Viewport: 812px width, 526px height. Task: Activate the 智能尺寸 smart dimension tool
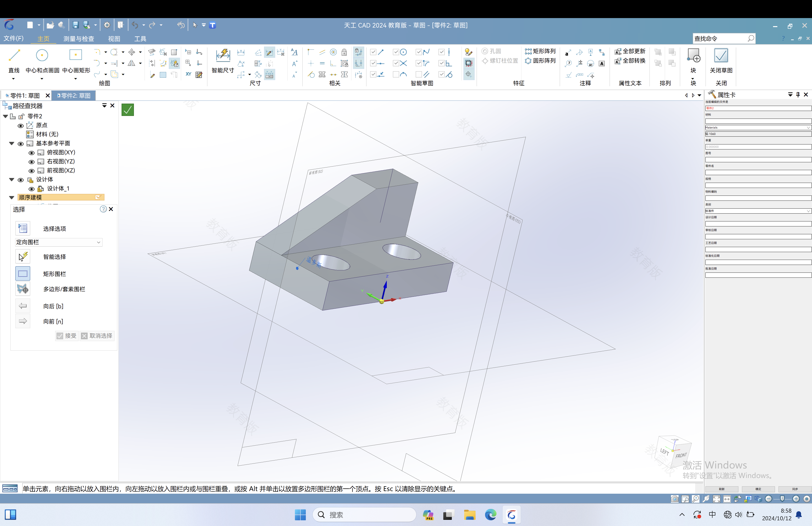223,56
